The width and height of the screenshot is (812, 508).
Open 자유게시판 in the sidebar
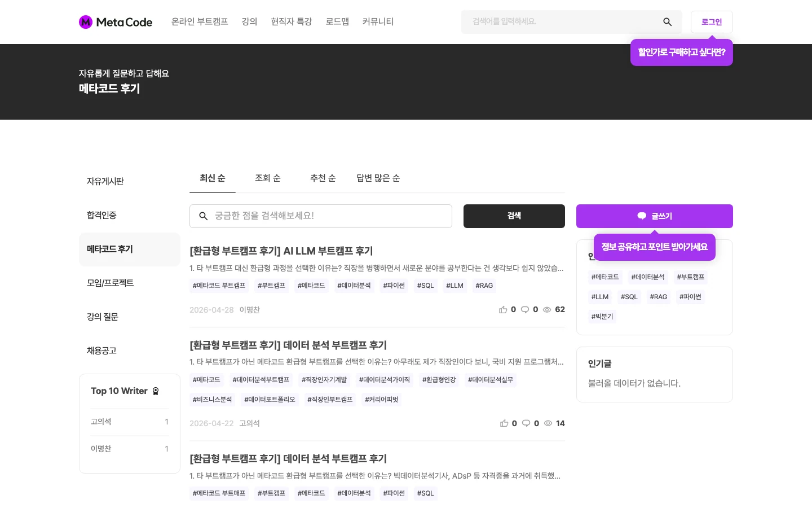tap(130, 182)
